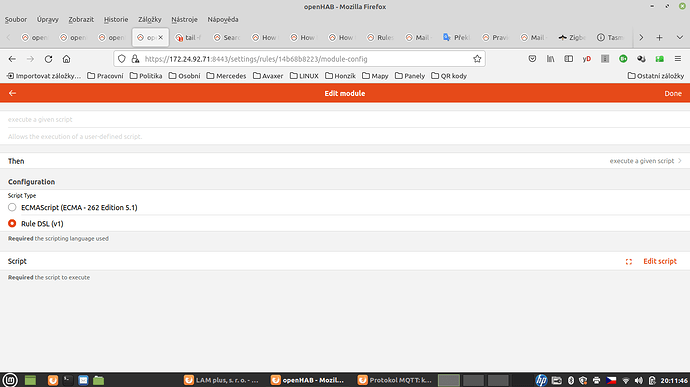Open the Library toolbar icon
Screen dimensions: 690x387
coord(551,59)
